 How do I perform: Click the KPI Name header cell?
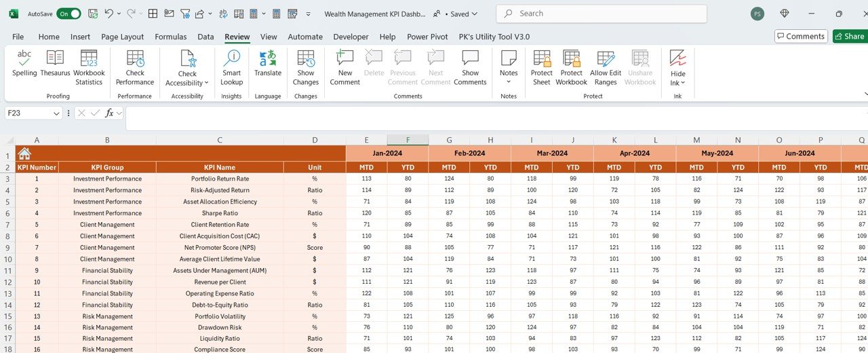click(x=220, y=167)
